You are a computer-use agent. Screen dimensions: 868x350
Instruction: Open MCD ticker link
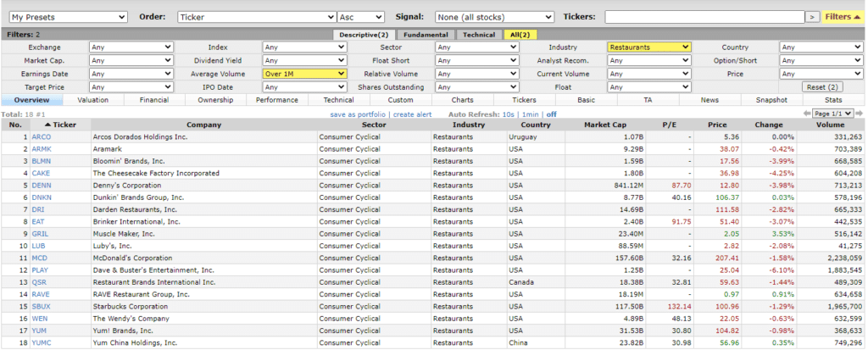[x=39, y=258]
